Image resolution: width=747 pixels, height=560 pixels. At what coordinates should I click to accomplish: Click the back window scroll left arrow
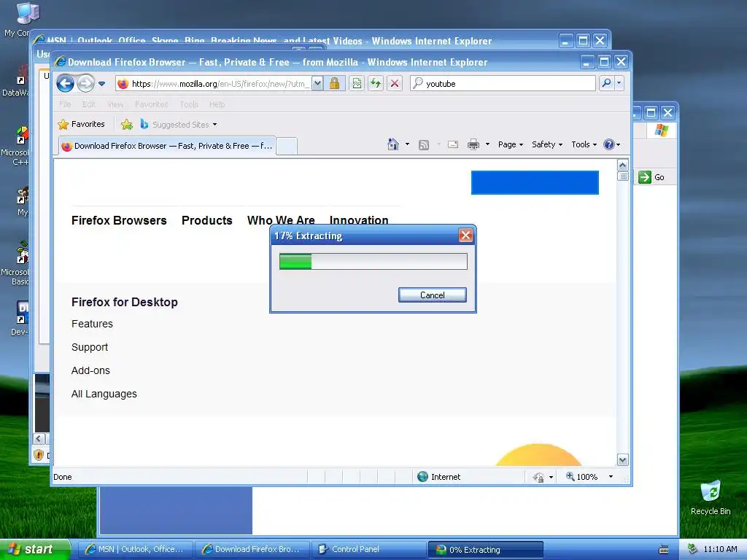(39, 438)
